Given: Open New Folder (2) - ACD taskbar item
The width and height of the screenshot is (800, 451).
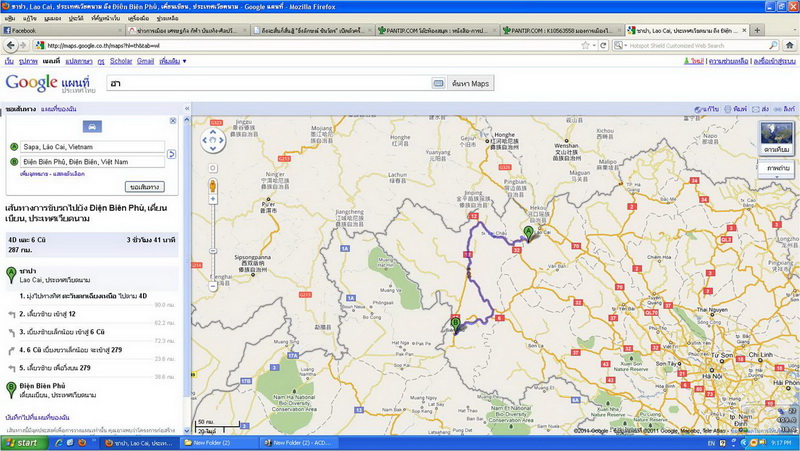Looking at the screenshot, I should click(298, 443).
